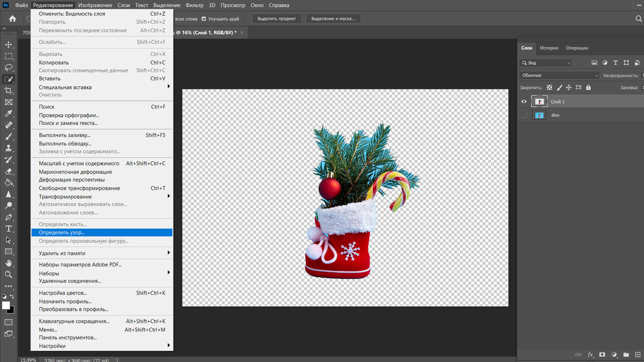
Task: Select the Clone Stamp tool
Action: pyautogui.click(x=9, y=148)
